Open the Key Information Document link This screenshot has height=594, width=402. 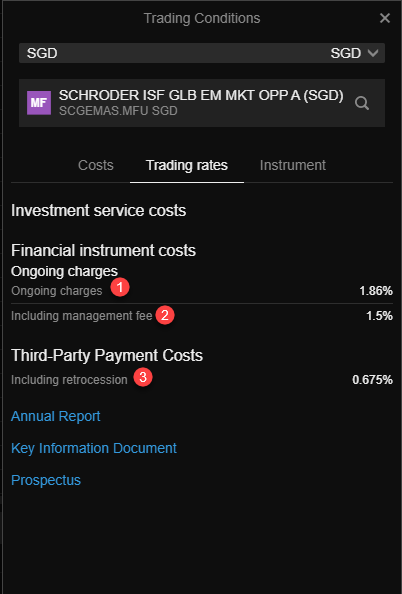[x=94, y=448]
